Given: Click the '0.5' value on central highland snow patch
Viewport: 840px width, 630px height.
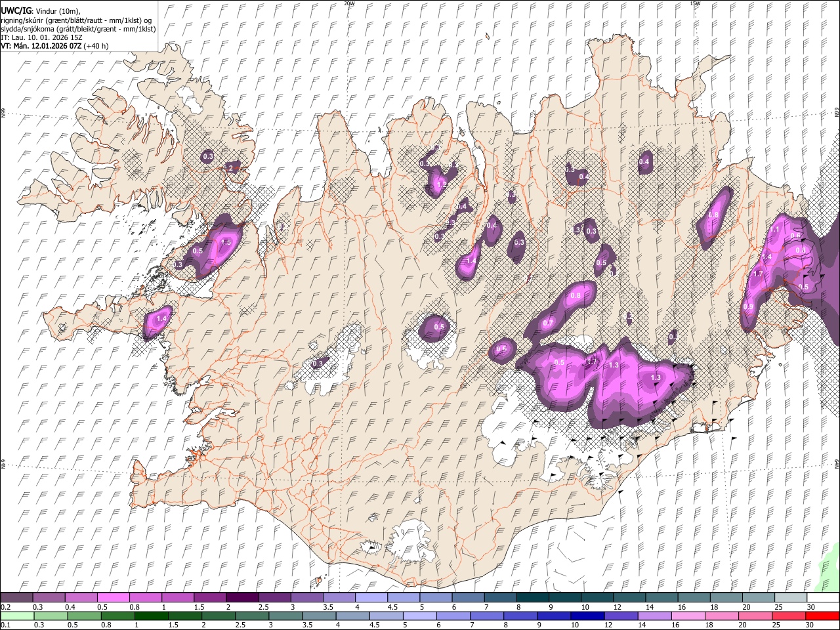Looking at the screenshot, I should click(x=439, y=327).
